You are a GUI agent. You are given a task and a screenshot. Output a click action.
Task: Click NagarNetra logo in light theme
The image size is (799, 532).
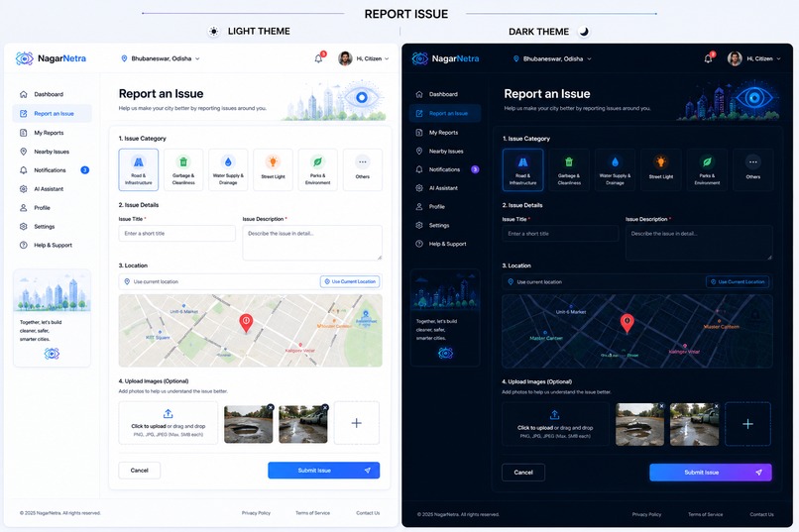click(x=51, y=58)
